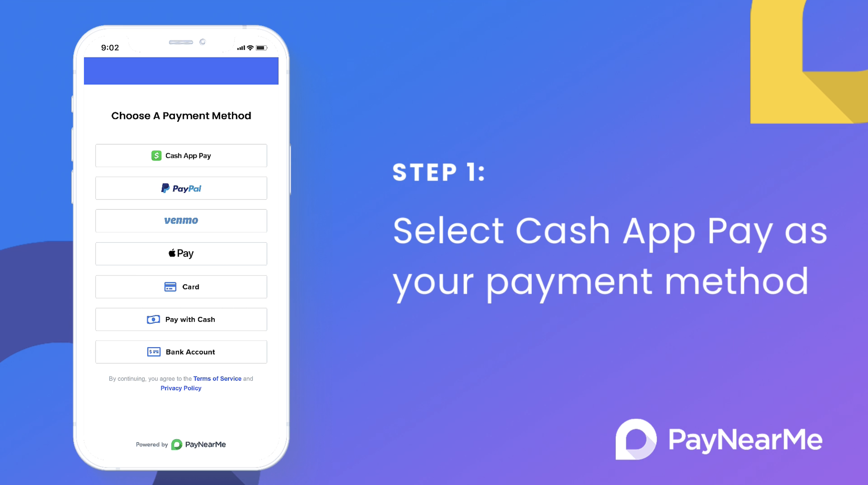
Task: Open the Privacy Policy link
Action: click(x=180, y=387)
